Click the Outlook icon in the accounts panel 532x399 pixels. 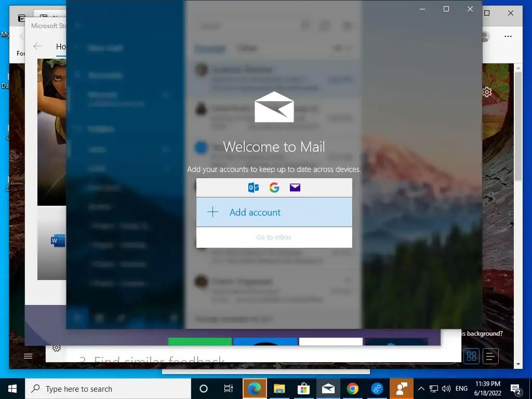tap(254, 187)
